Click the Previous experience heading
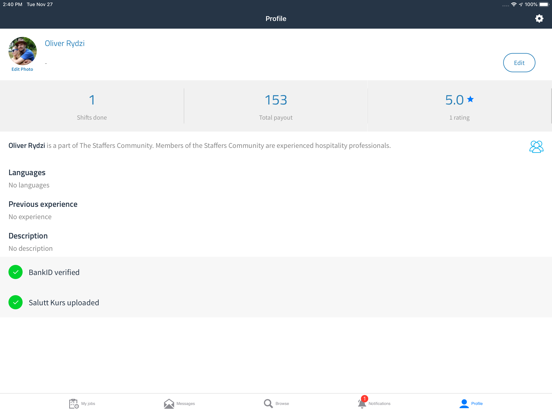552x414 pixels. 43,204
